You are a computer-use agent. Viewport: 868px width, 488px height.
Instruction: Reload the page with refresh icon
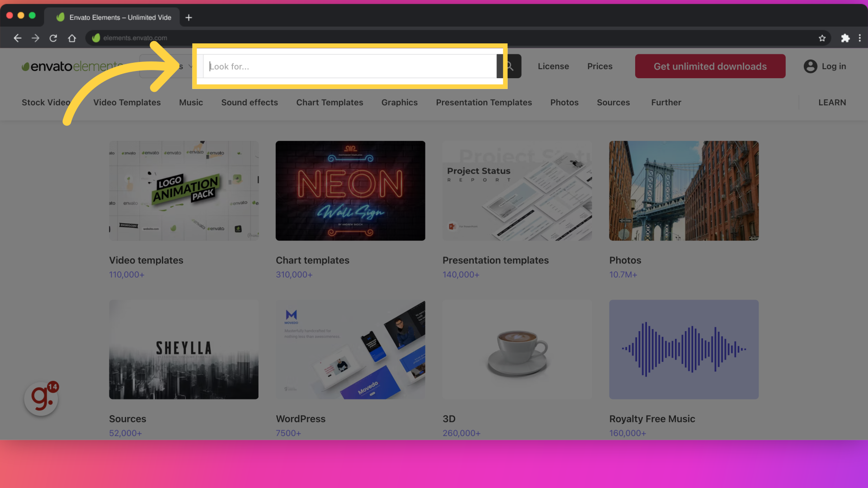(x=53, y=38)
